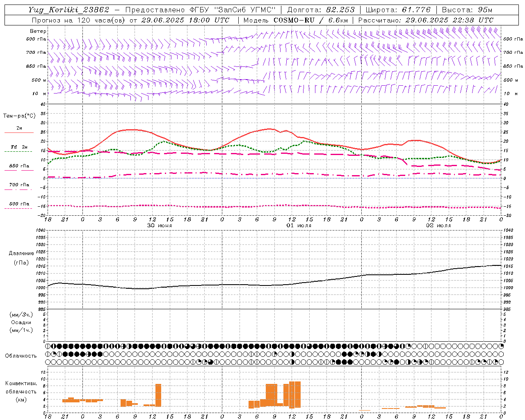Click the text Предоставлено ФГБУ "ЗапСиб УГМС"
This screenshot has width=525, height=420.
coord(200,10)
